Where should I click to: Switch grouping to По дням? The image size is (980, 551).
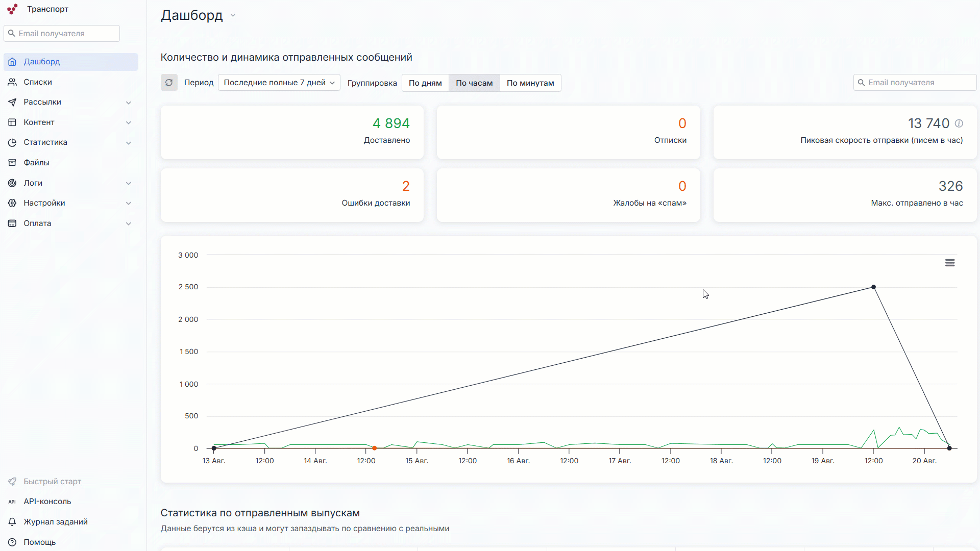(x=425, y=83)
